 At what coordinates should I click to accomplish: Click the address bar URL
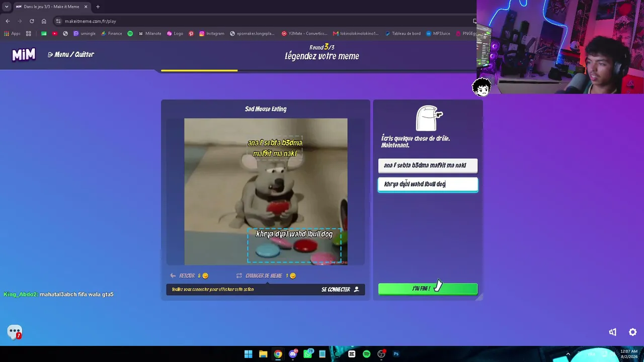point(91,21)
